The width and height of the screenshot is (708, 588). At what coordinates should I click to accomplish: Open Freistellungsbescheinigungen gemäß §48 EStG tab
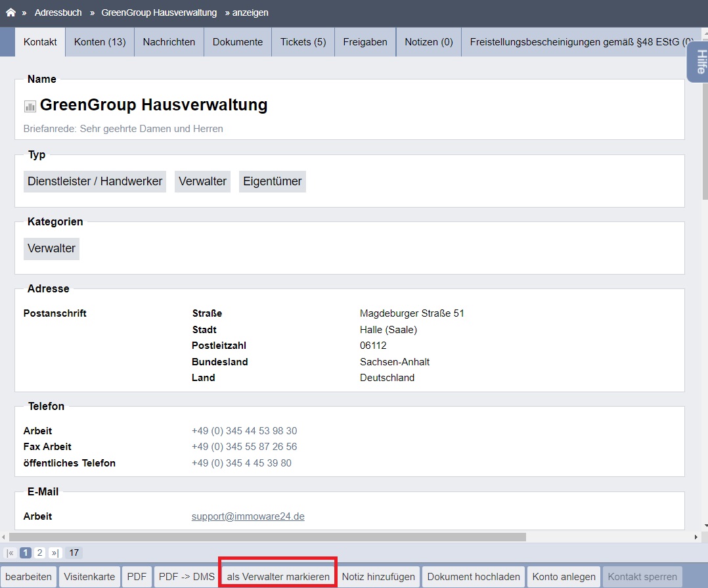tap(578, 42)
